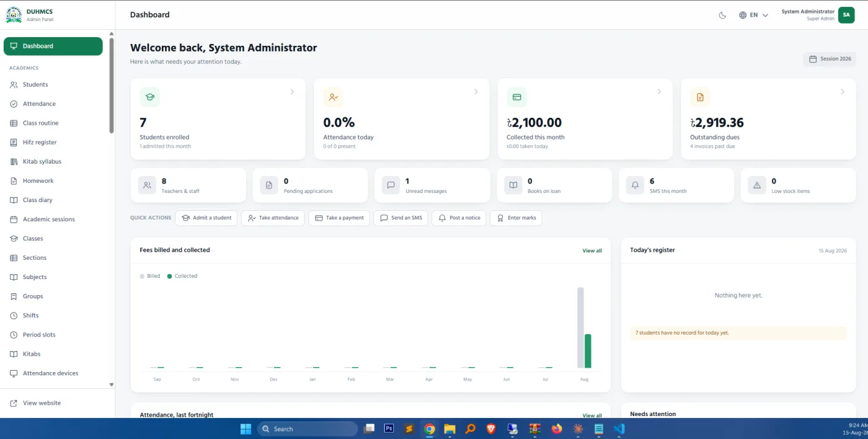Open the Hifz register page

pos(53,142)
